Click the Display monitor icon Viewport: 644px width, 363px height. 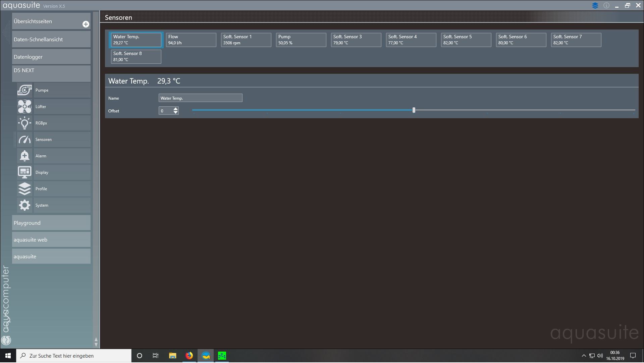click(x=24, y=172)
